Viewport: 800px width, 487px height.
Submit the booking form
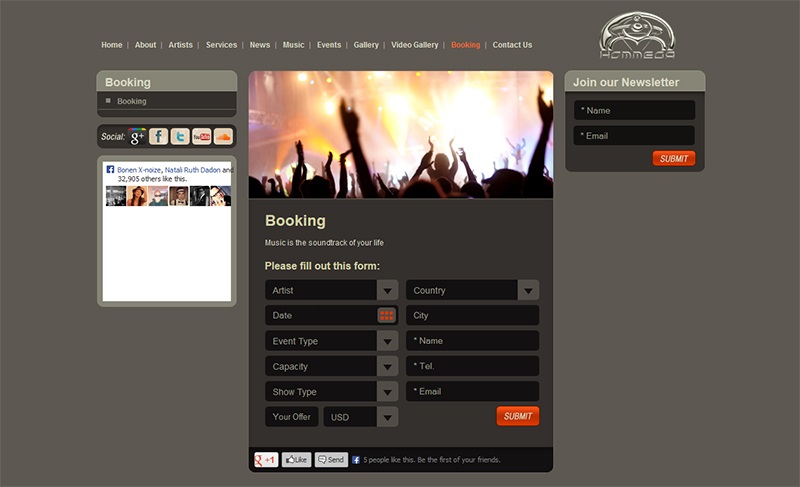[x=517, y=416]
